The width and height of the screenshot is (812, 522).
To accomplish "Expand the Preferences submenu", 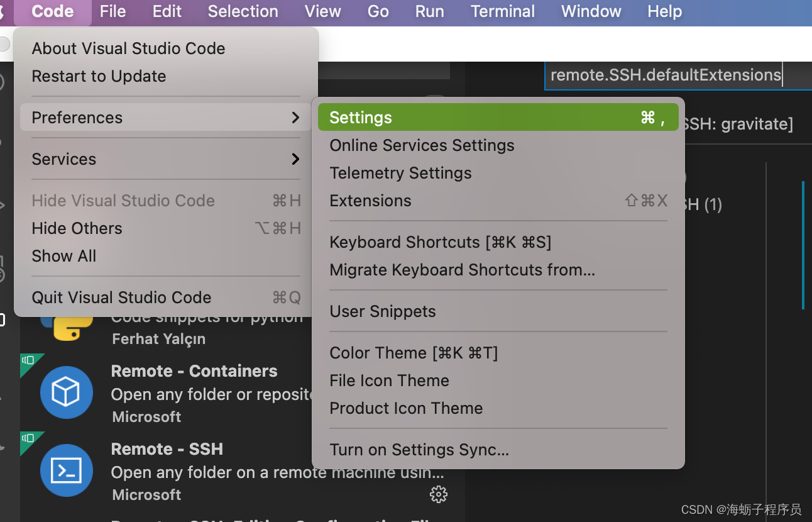I will tap(166, 118).
